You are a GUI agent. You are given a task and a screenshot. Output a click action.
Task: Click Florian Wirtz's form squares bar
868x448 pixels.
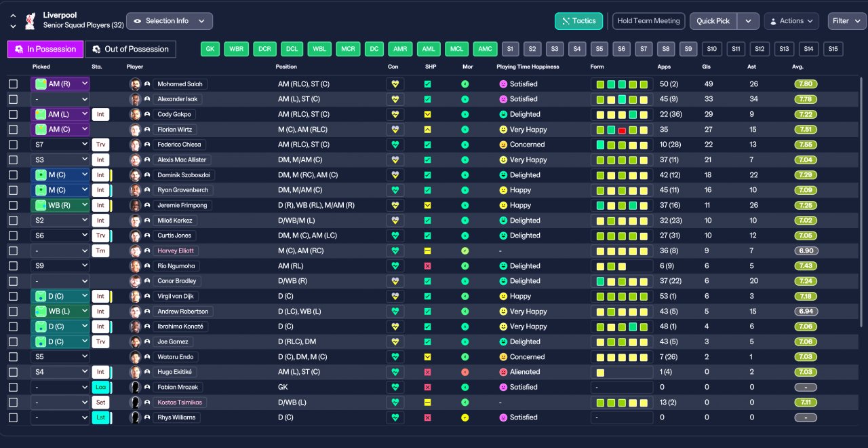click(x=622, y=130)
